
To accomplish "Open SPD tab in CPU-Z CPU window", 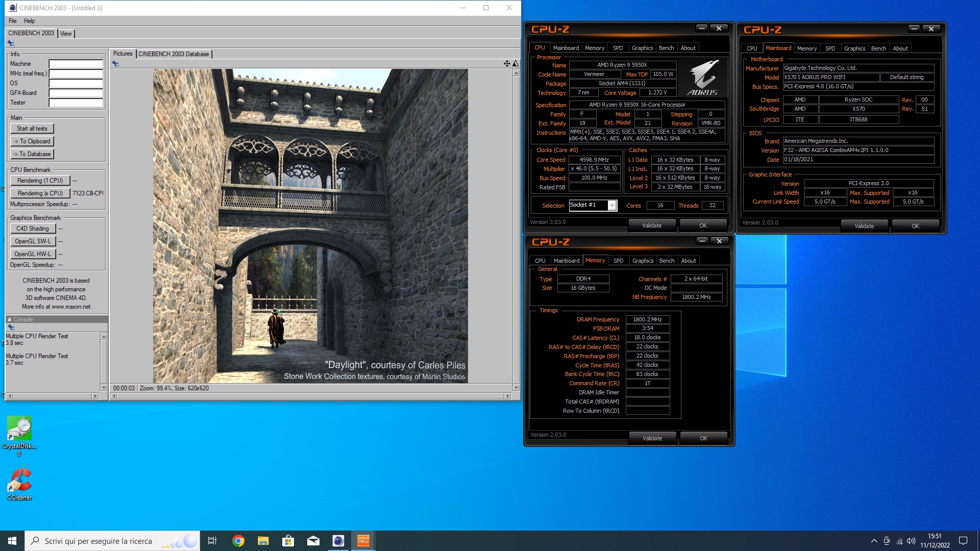I will (618, 48).
